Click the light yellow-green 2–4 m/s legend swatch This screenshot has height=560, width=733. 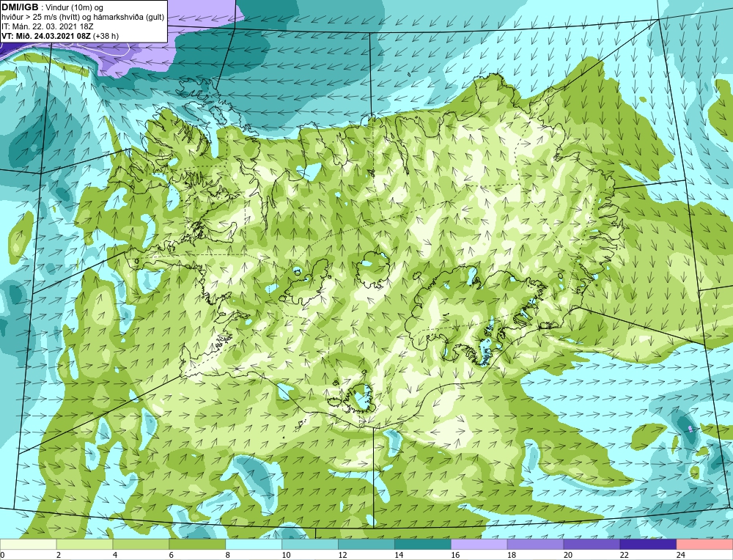point(84,545)
